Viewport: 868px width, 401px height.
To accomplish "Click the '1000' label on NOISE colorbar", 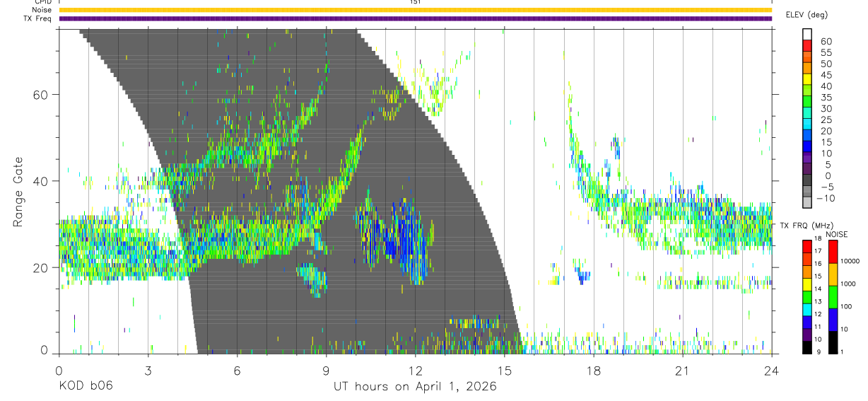I will tap(848, 284).
